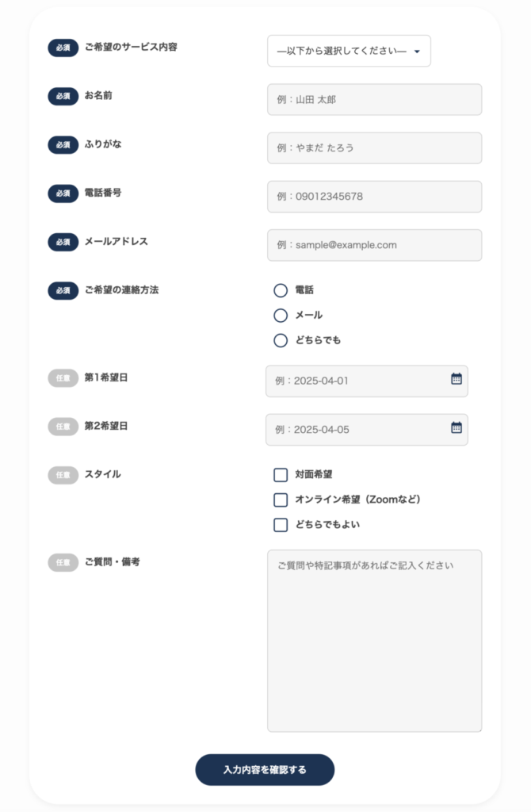Click the ご質問・備考 textarea
The image size is (531, 812).
click(x=374, y=641)
